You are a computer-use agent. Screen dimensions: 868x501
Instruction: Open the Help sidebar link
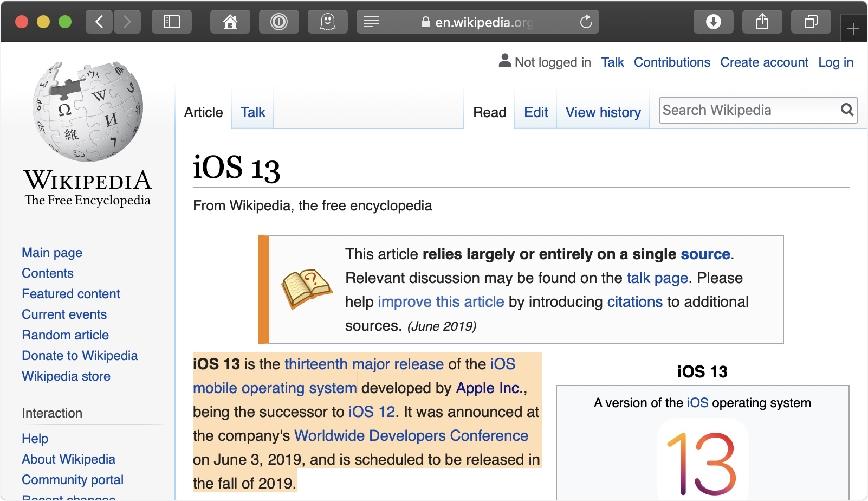[35, 439]
